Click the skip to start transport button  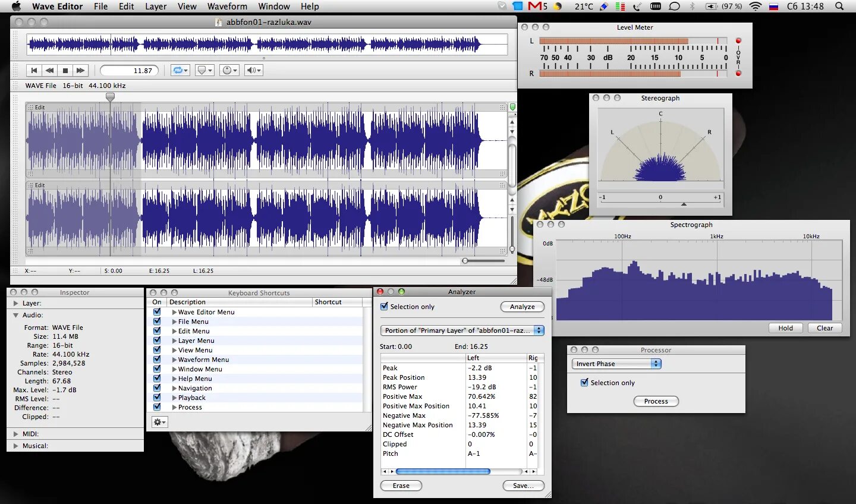coord(34,70)
